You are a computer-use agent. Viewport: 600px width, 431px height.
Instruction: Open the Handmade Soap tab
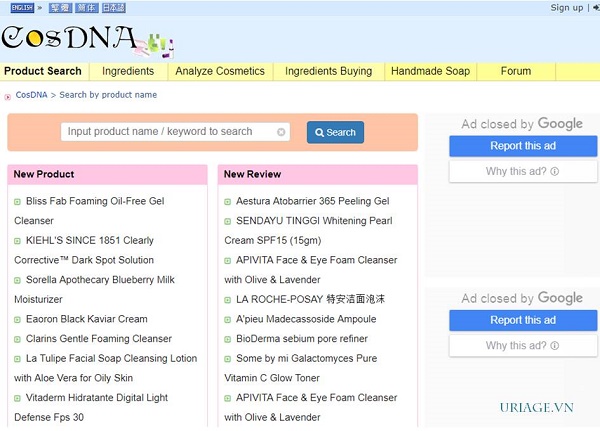(x=430, y=71)
